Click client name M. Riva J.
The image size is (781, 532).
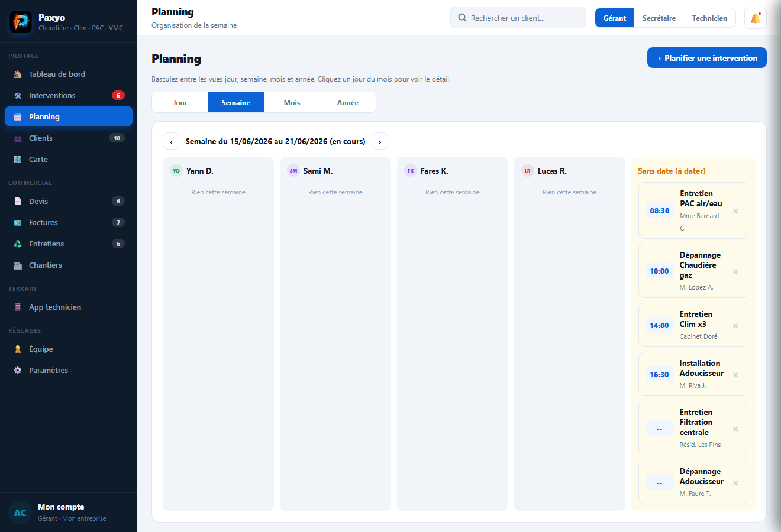[693, 385]
